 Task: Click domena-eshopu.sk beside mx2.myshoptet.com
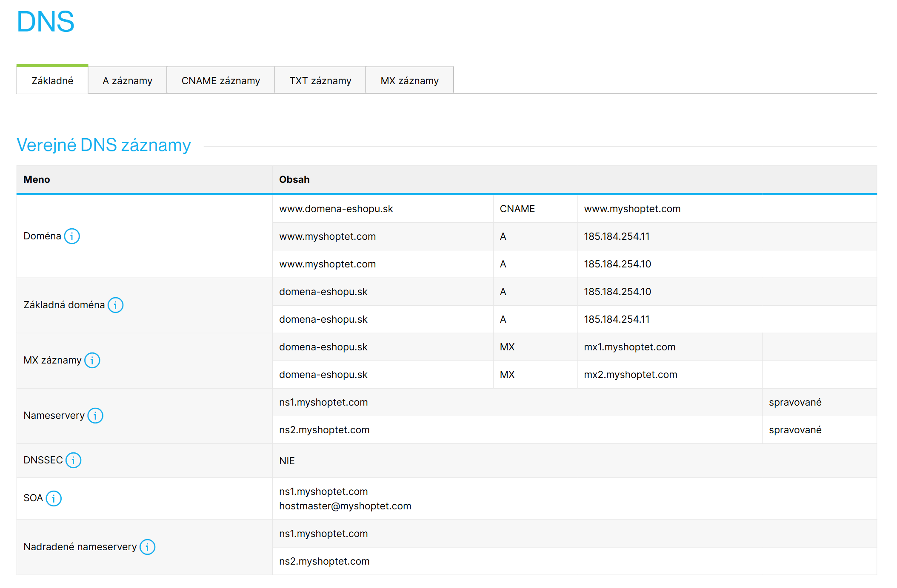tap(323, 375)
